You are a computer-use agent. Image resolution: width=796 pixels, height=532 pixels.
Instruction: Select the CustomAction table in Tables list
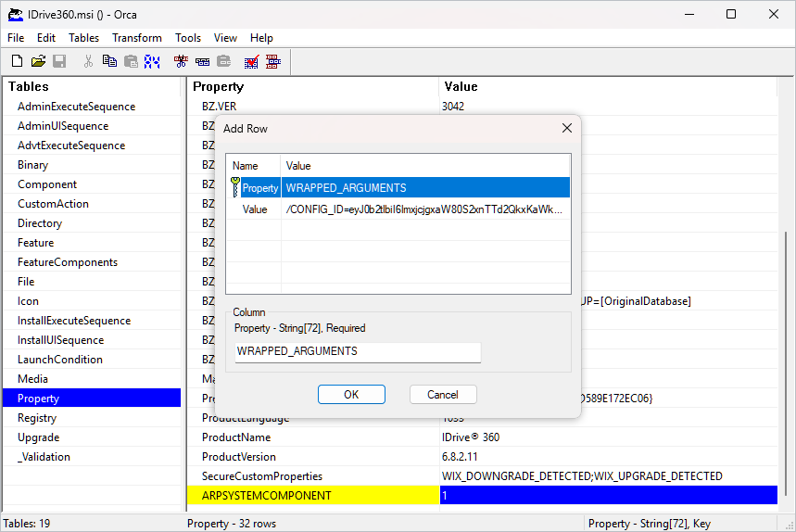click(x=53, y=204)
